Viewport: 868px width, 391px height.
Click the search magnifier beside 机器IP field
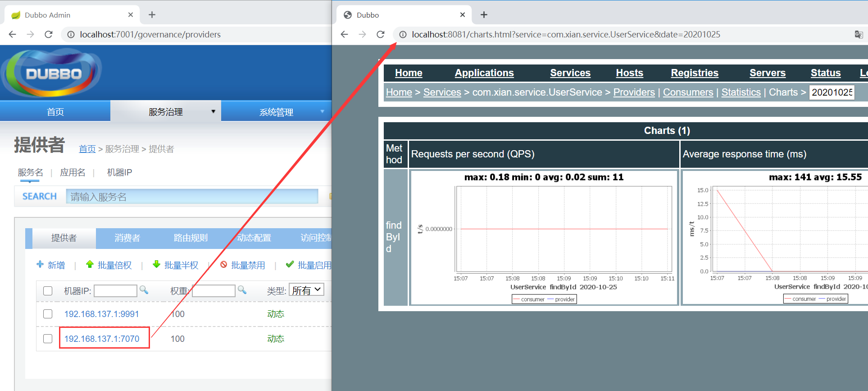coord(144,290)
